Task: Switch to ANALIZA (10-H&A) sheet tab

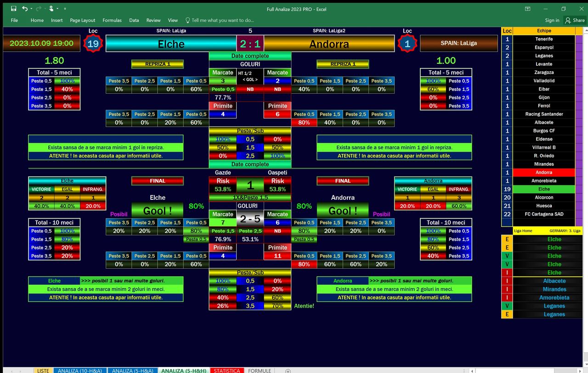Action: click(80, 370)
